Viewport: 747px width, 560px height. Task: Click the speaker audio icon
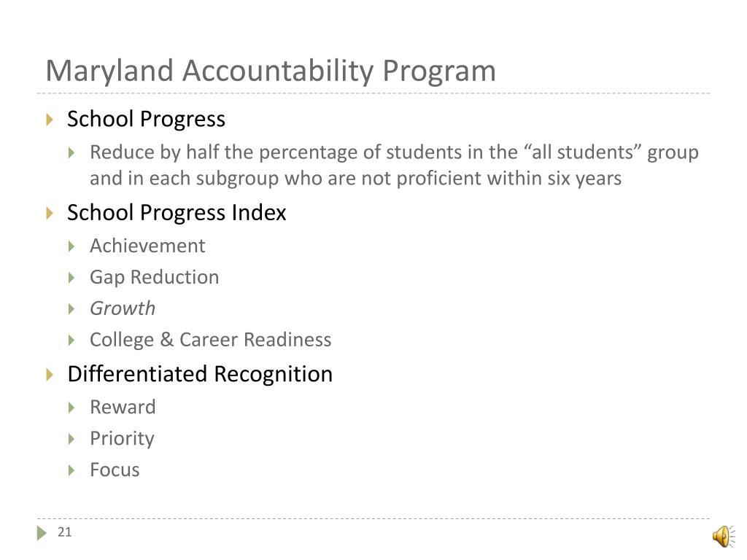(724, 536)
